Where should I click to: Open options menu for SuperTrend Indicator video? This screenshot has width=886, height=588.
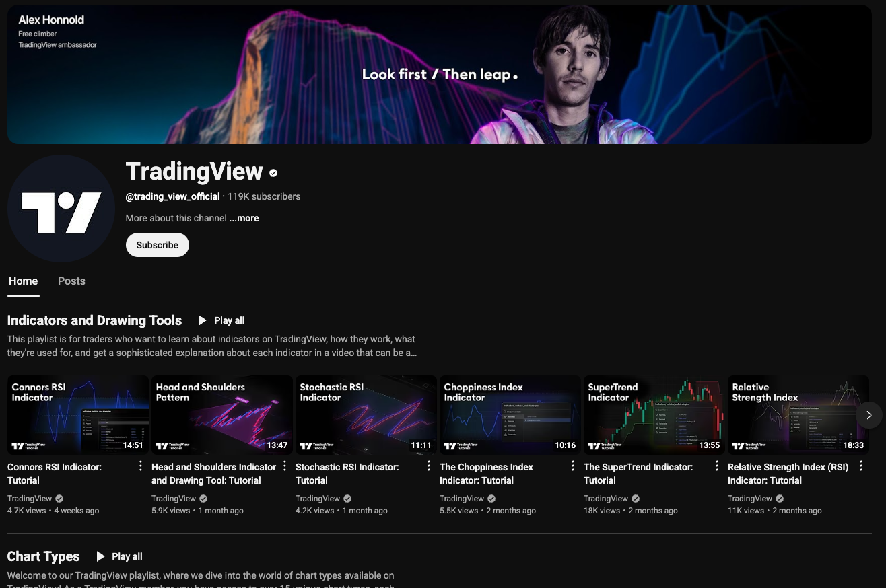(716, 466)
